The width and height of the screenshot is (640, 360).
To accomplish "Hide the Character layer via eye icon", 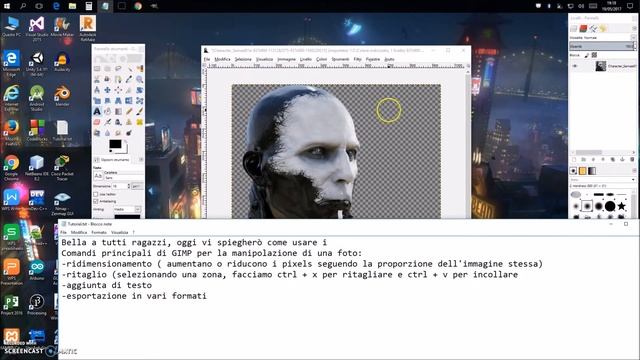I will click(575, 66).
